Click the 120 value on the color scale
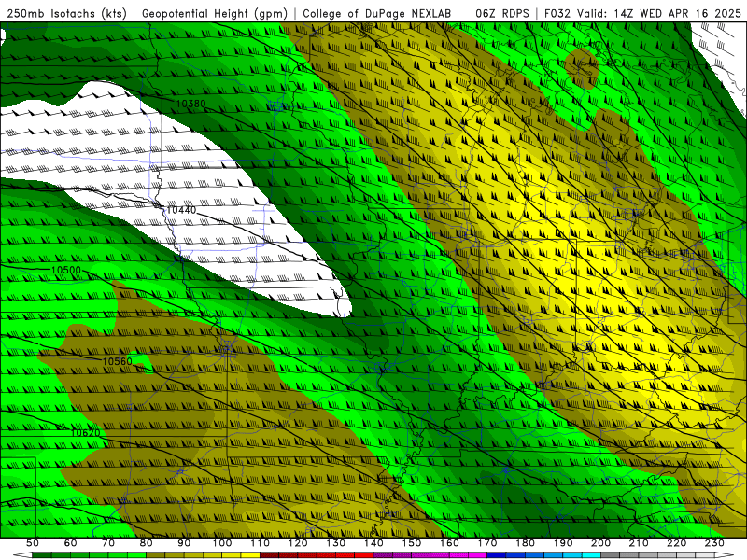 coord(298,543)
